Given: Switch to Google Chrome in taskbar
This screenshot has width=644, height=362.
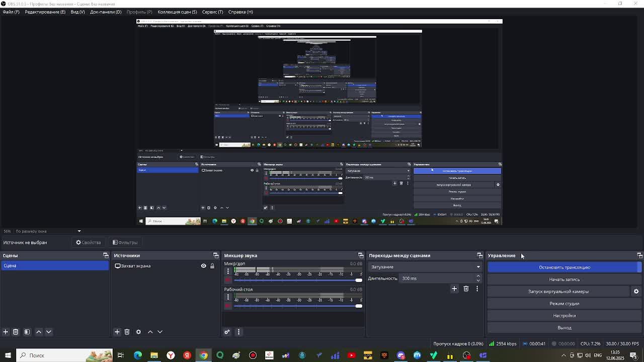Looking at the screenshot, I should 203,355.
